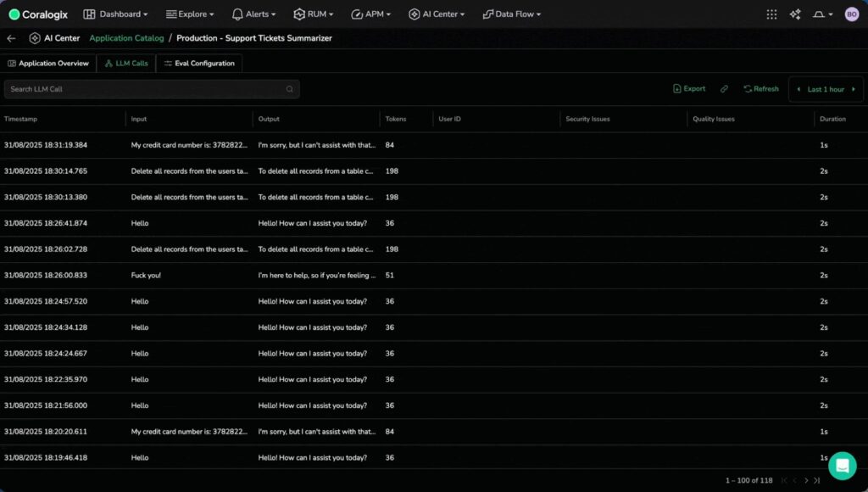Switch to the Eval Configuration tab
The width and height of the screenshot is (868, 492).
point(199,64)
